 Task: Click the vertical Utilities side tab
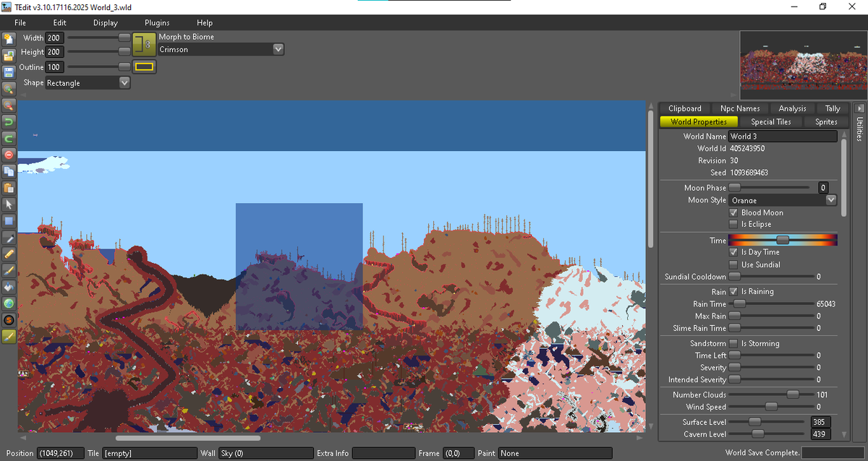[859, 129]
